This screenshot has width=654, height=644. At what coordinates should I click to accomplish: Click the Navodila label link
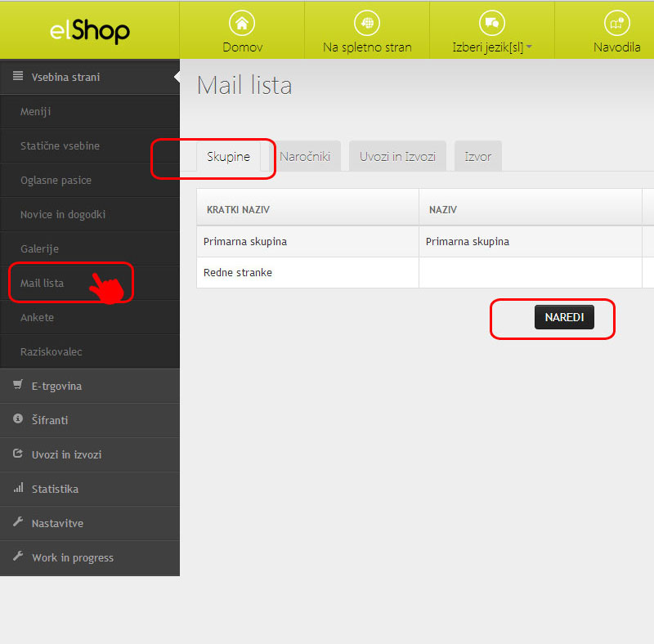[617, 47]
